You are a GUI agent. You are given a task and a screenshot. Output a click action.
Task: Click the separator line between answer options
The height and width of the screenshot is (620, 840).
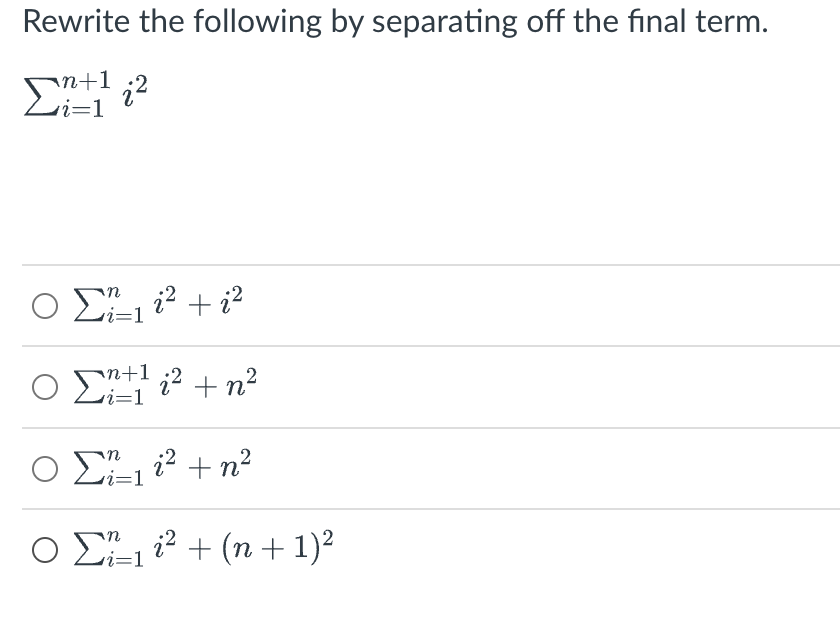pyautogui.click(x=420, y=346)
